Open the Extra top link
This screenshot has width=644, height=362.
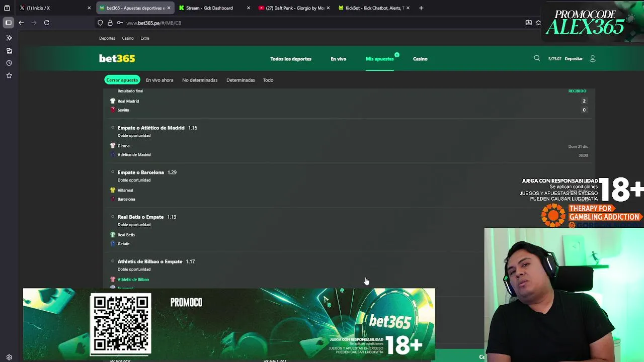coord(145,38)
